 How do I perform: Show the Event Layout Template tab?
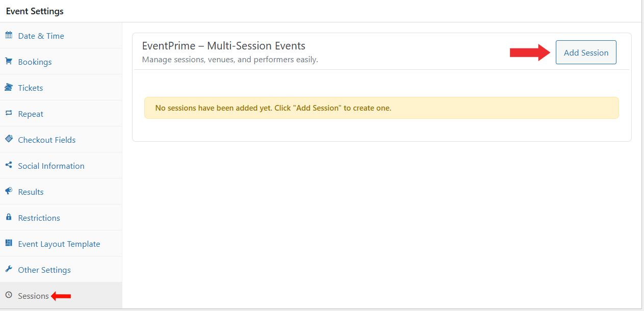(59, 244)
